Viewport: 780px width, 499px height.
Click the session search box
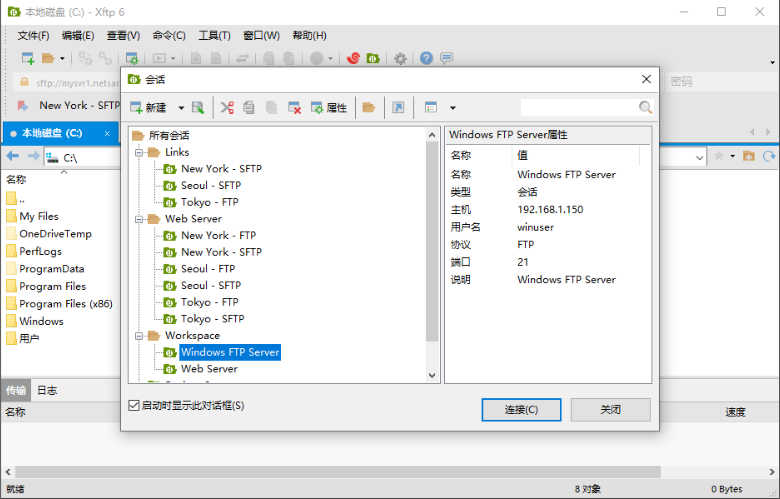(580, 107)
